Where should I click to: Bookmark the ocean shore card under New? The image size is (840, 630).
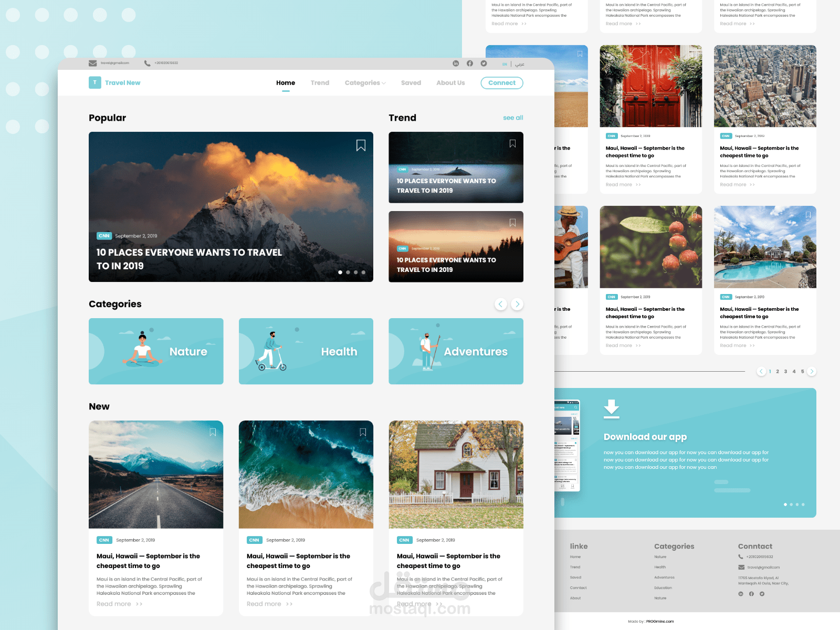point(363,432)
